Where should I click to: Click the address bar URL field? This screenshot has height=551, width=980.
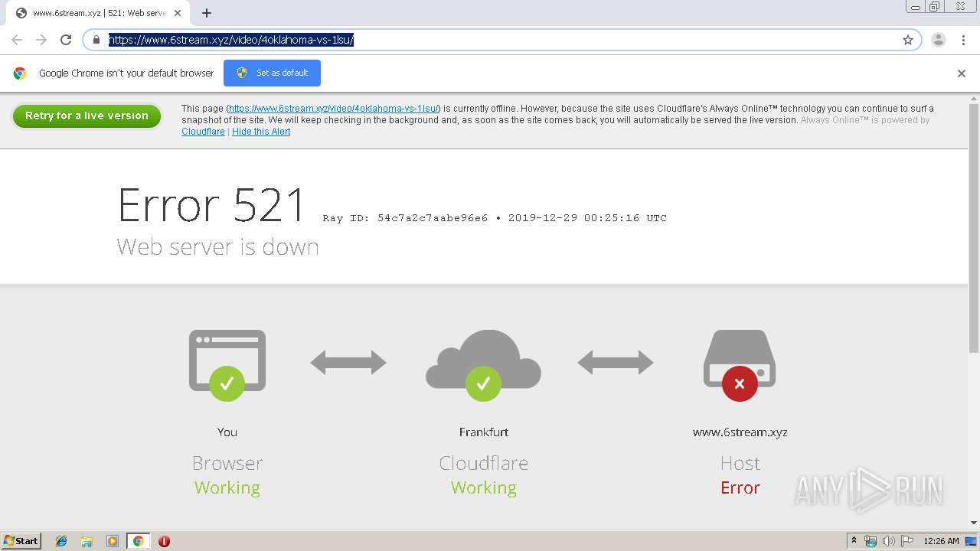pyautogui.click(x=501, y=40)
